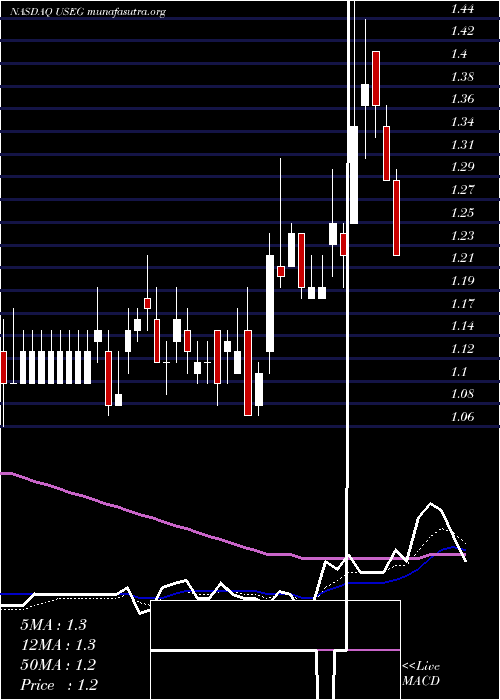Click the Price : 1.2 readout
The height and width of the screenshot is (700, 500).
pyautogui.click(x=59, y=685)
